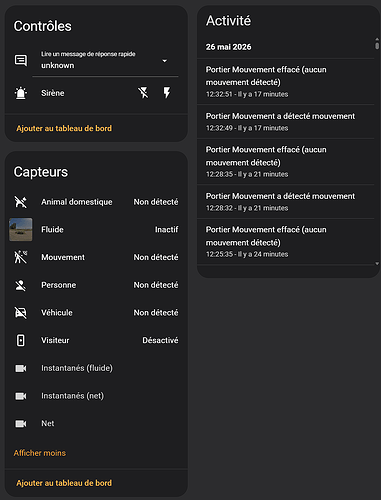Screen dimensions: 381x500
Task: Click the message icon beside quick reply selector
Action: [21, 61]
